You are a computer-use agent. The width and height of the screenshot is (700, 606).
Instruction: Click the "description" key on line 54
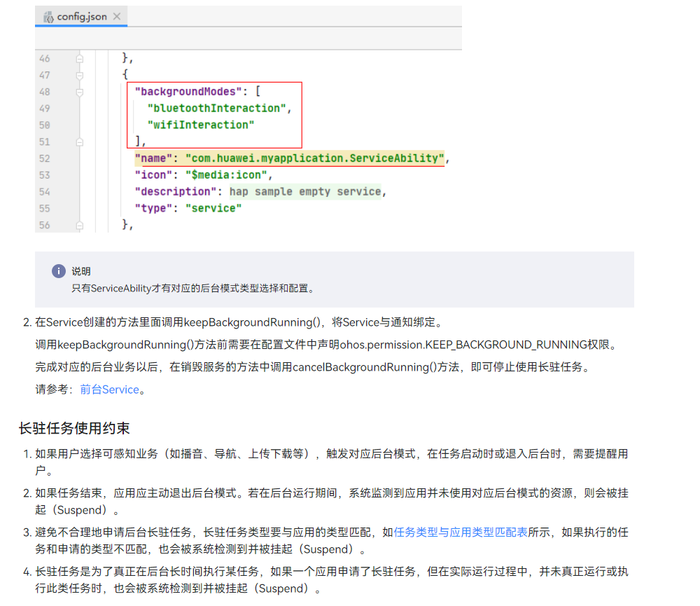coord(176,192)
